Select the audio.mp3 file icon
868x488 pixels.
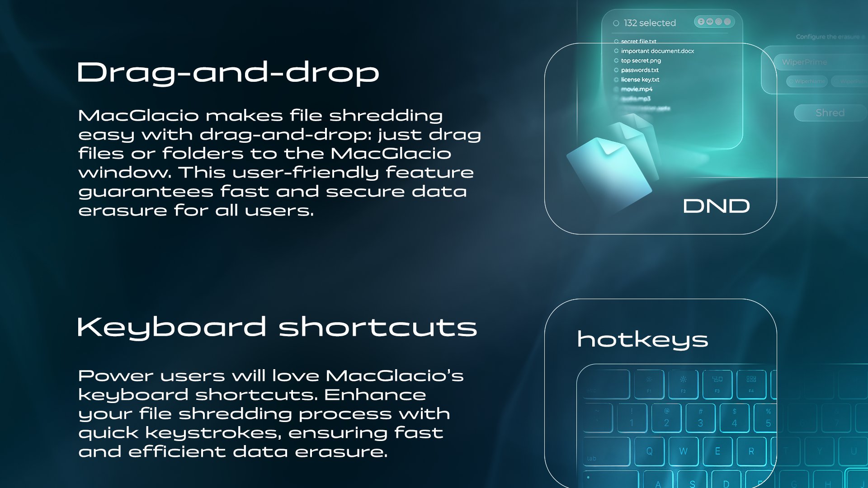[x=617, y=99]
